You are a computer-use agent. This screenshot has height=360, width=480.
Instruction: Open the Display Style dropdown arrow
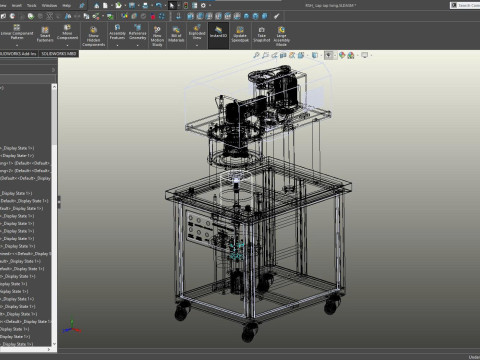tap(335, 56)
